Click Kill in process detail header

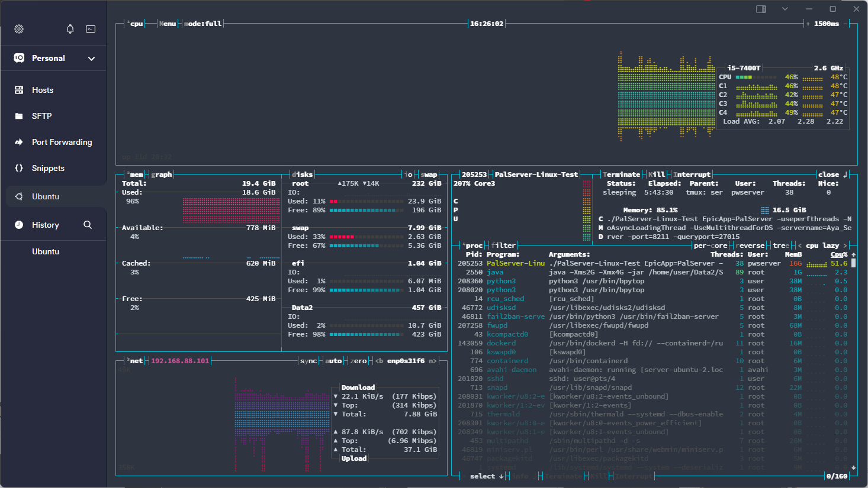coord(657,174)
